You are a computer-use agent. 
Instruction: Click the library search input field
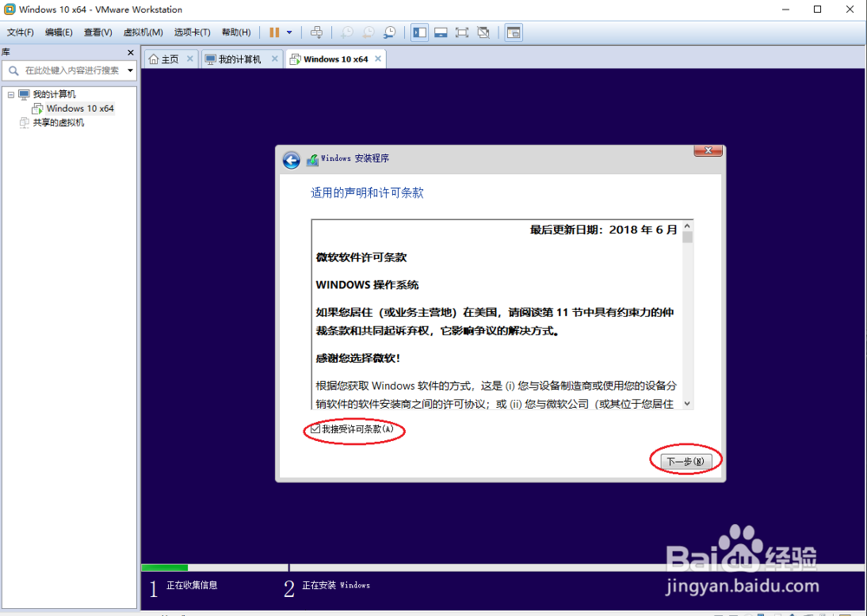[x=71, y=71]
